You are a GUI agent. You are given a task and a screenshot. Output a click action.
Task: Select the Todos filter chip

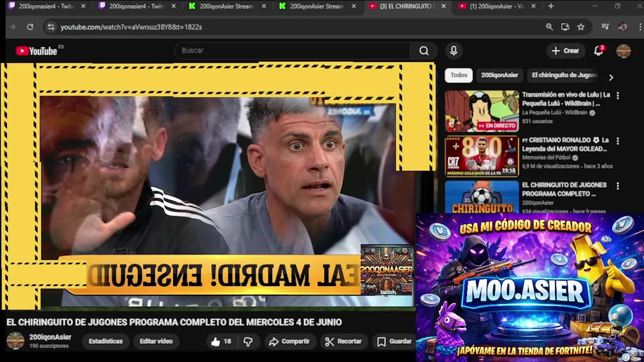click(459, 75)
